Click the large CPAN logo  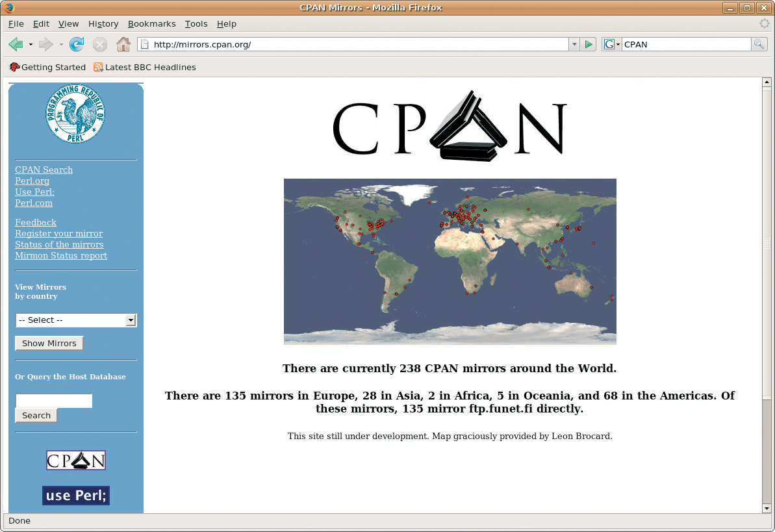pos(450,126)
